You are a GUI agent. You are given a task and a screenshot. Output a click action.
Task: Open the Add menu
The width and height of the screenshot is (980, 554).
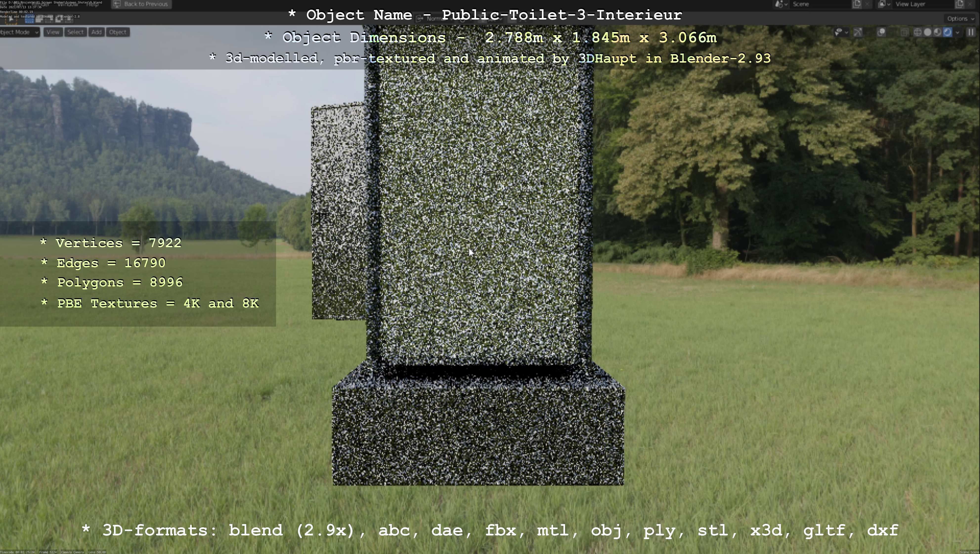pos(96,32)
